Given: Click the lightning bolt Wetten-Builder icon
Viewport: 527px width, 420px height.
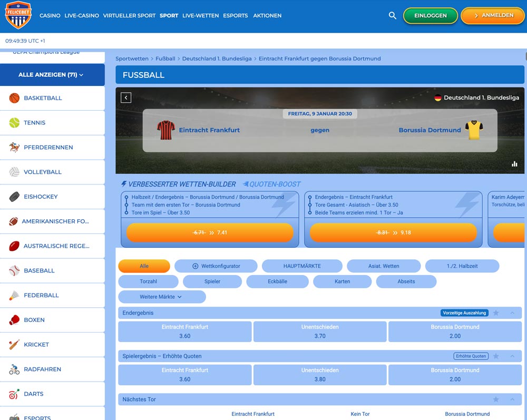Looking at the screenshot, I should [124, 184].
